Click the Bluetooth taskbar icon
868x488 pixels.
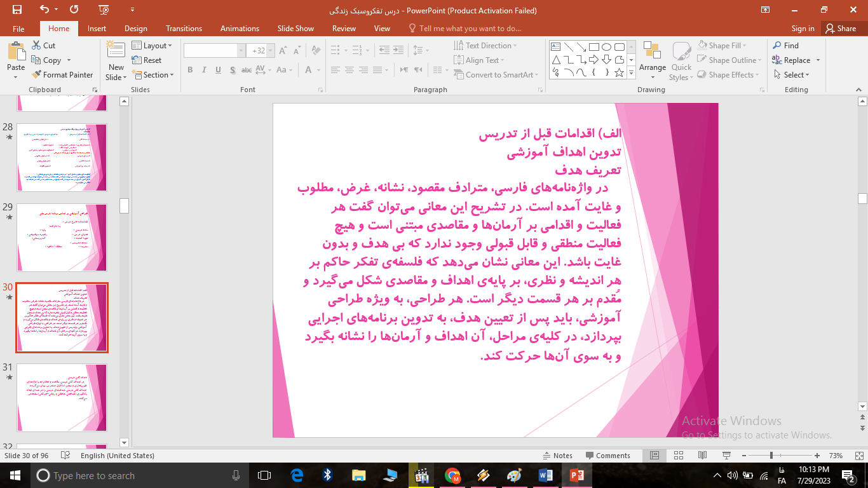(328, 475)
